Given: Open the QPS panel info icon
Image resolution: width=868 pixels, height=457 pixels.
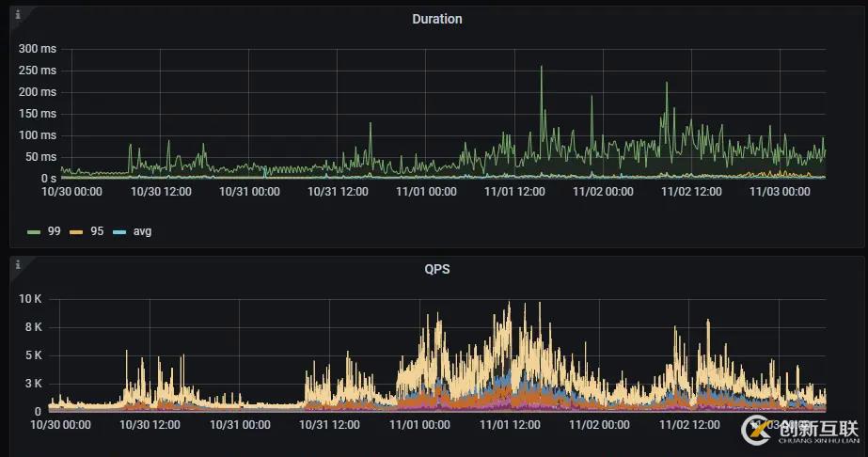Looking at the screenshot, I should (x=18, y=264).
